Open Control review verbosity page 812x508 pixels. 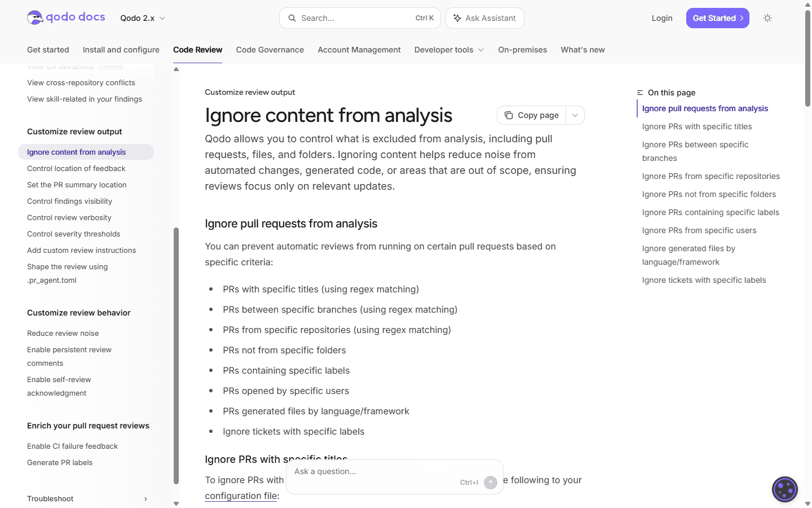(69, 217)
